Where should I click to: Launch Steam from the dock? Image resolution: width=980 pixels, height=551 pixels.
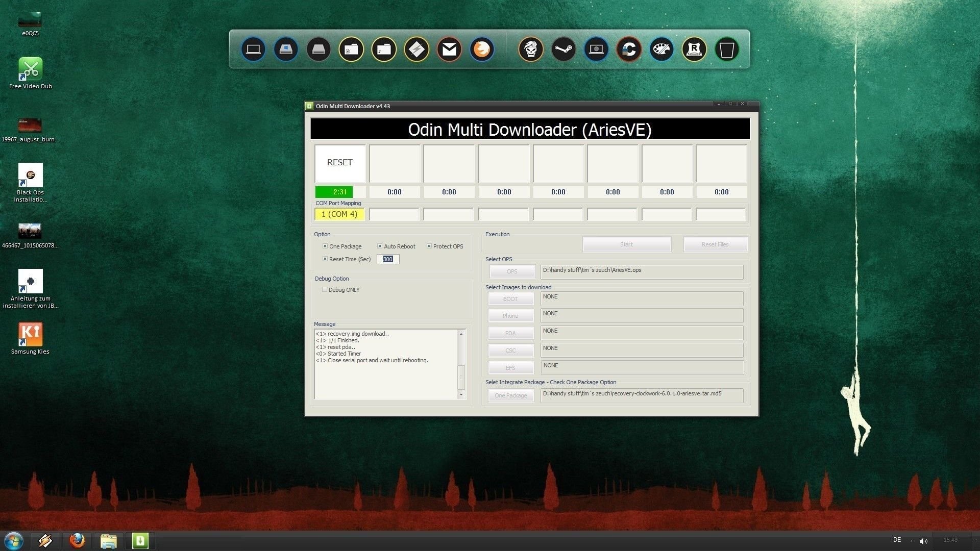coord(563,49)
